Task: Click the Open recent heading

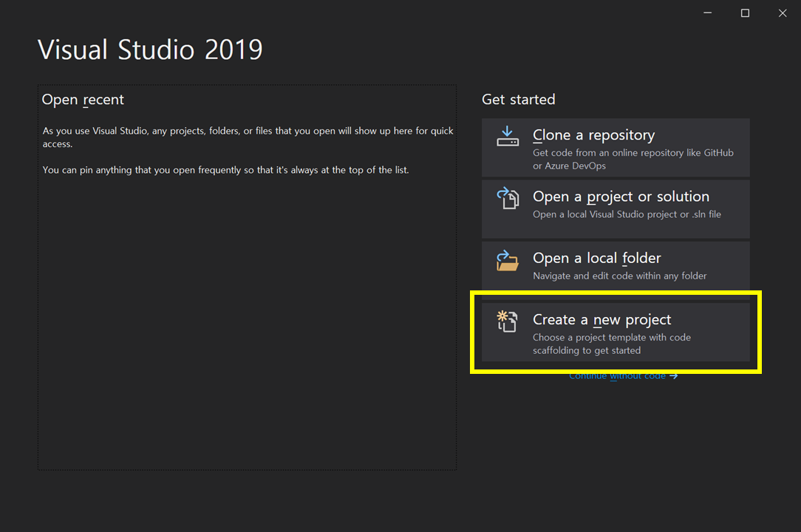Action: [83, 99]
